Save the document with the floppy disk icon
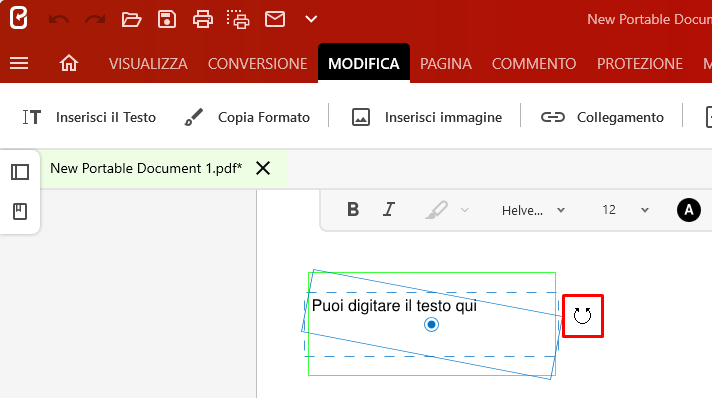 (x=167, y=20)
